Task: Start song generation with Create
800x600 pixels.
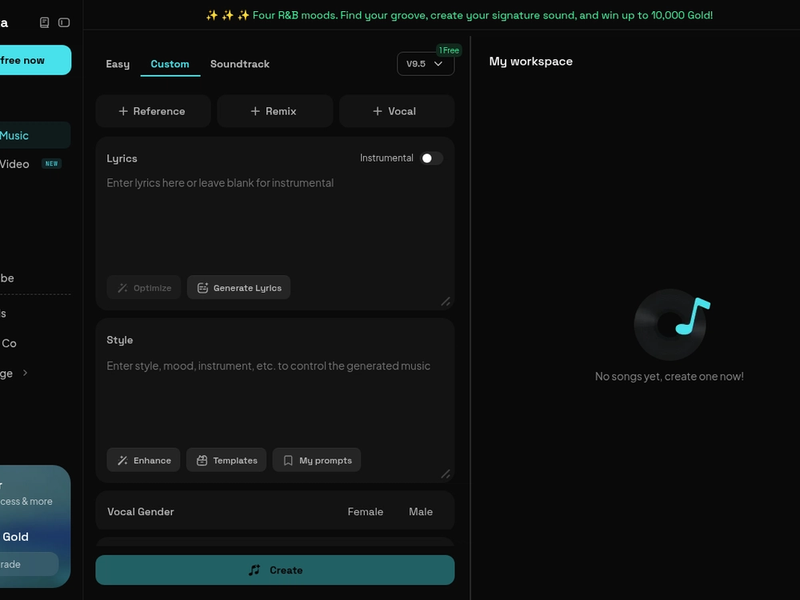Action: pos(275,570)
